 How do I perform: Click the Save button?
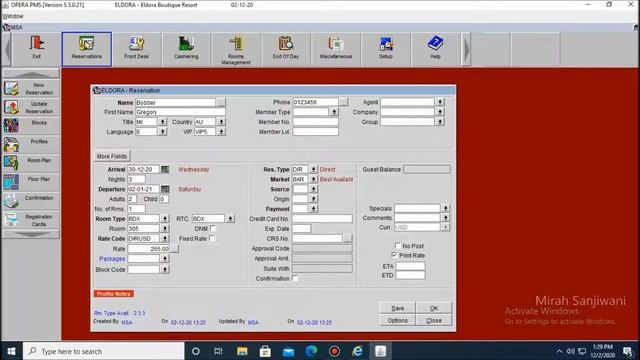(x=398, y=308)
